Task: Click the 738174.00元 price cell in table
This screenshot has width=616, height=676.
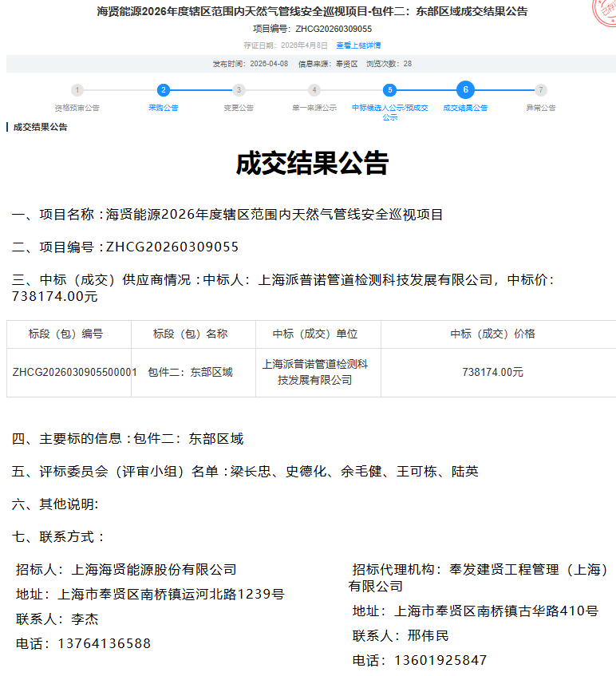Action: tap(492, 372)
